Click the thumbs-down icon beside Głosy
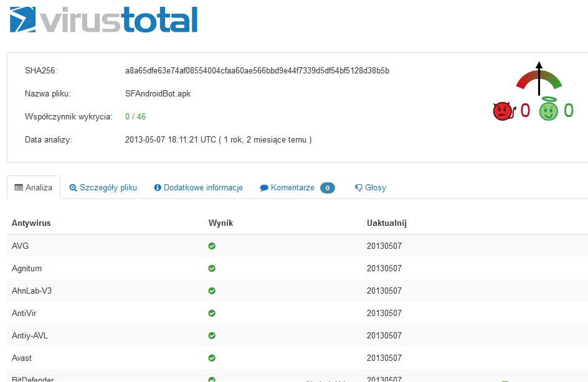 [359, 188]
